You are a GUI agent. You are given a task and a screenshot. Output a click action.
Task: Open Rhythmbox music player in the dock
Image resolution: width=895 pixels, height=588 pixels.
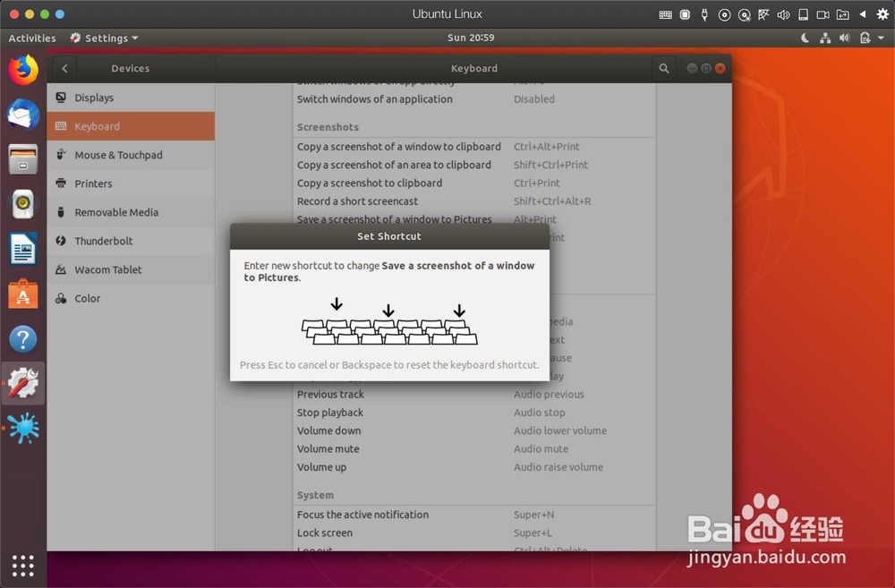23,204
